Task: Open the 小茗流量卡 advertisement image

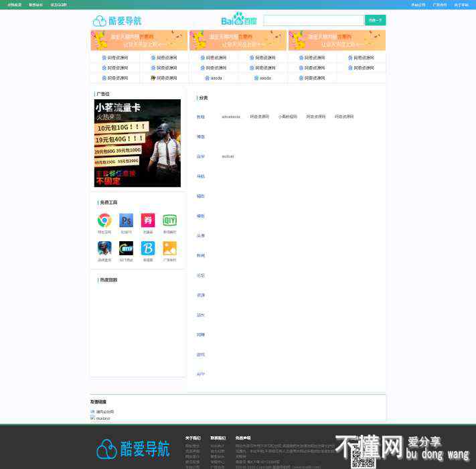Action: pos(137,143)
